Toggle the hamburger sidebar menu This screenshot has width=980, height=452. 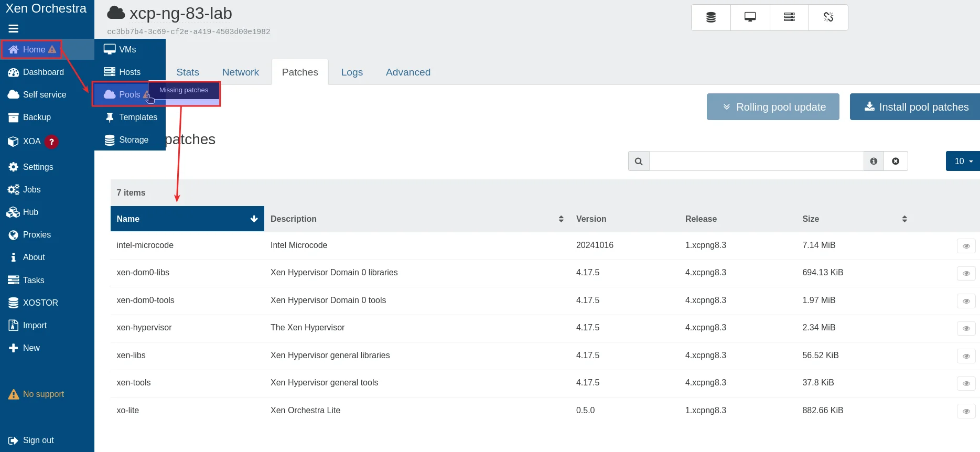point(14,29)
